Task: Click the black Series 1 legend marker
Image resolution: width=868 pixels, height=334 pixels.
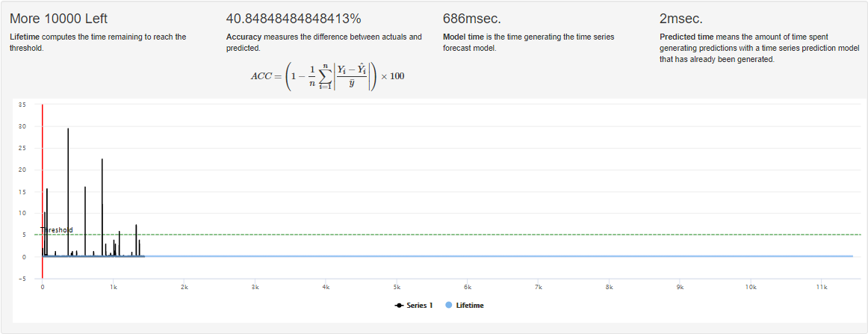Action: coord(399,305)
